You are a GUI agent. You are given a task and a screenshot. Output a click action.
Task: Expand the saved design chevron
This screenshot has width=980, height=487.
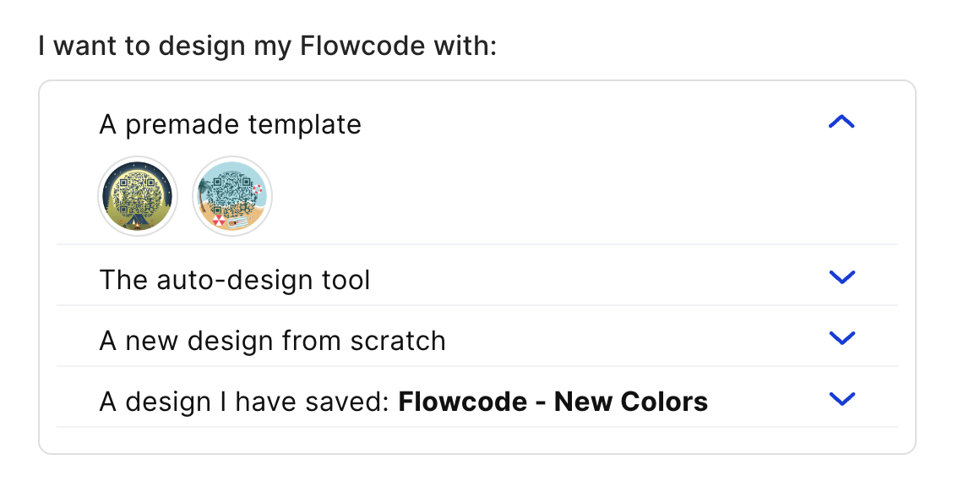841,399
